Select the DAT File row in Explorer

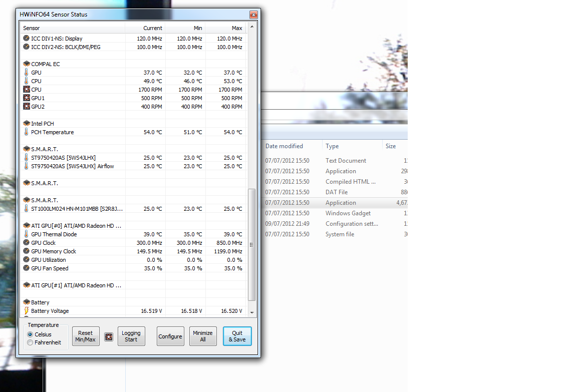click(335, 192)
